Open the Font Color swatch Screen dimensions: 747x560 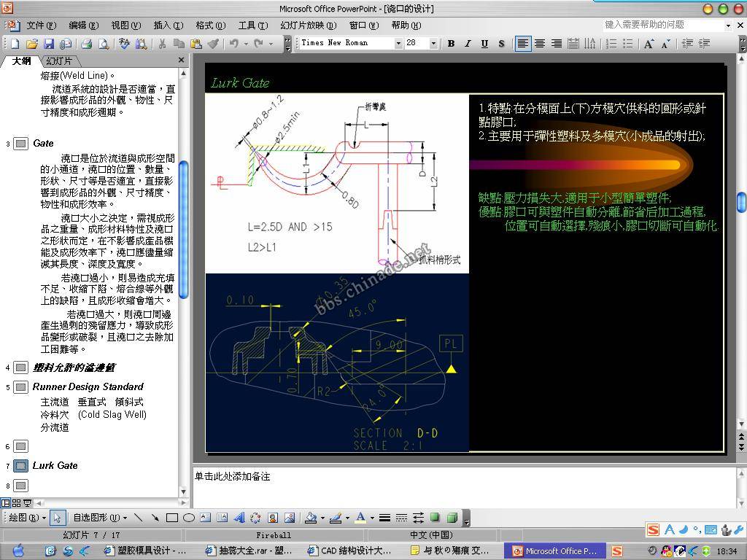360,518
